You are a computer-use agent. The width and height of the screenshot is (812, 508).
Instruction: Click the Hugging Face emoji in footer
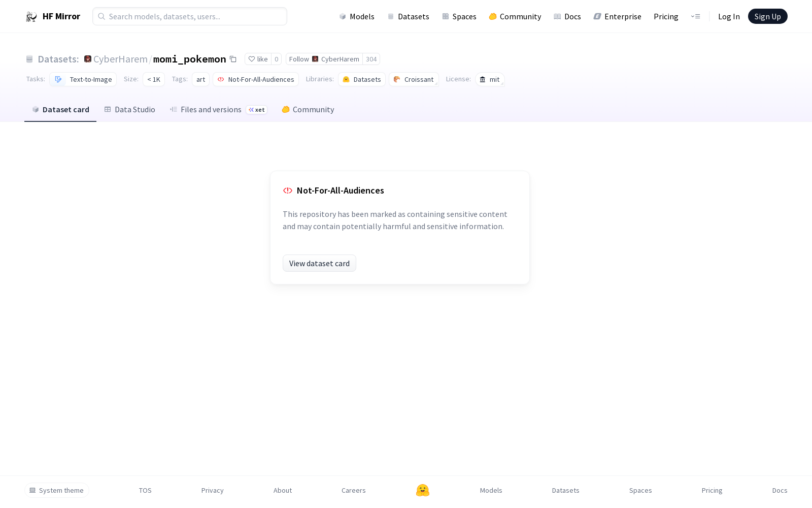[x=423, y=490]
